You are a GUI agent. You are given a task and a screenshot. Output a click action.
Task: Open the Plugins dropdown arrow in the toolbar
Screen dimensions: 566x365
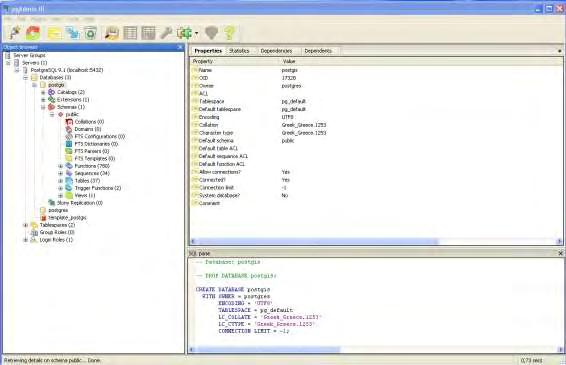click(197, 33)
